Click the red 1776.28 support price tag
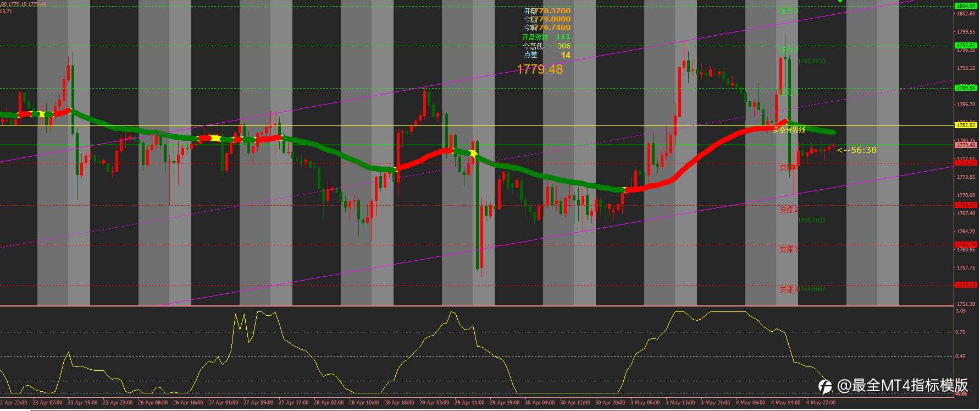Viewport: 980px width, 411px height. tap(966, 163)
